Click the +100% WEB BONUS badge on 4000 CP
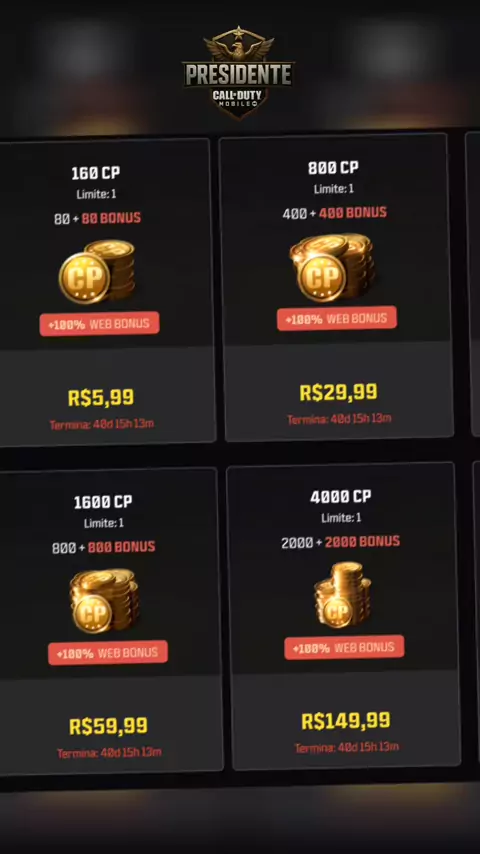 (x=344, y=648)
